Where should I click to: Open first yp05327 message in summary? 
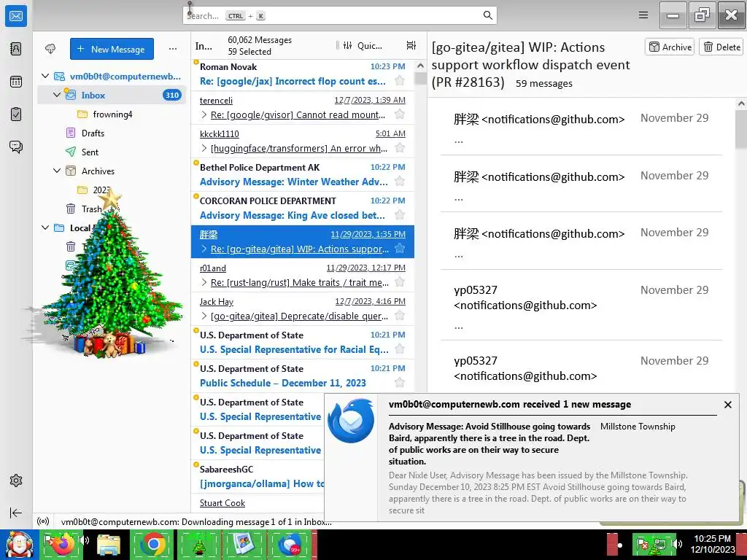(581, 306)
